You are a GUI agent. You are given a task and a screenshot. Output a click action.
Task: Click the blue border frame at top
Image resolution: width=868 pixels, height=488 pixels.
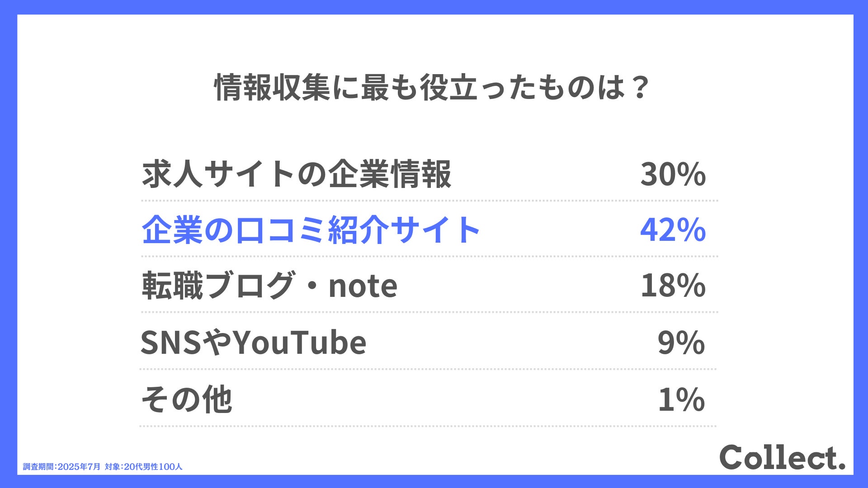tap(434, 7)
